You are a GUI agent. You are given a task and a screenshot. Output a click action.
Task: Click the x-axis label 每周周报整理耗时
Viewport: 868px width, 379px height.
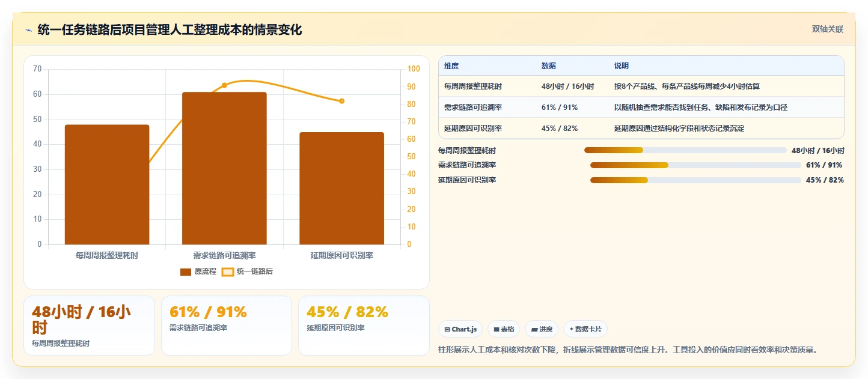pos(107,255)
